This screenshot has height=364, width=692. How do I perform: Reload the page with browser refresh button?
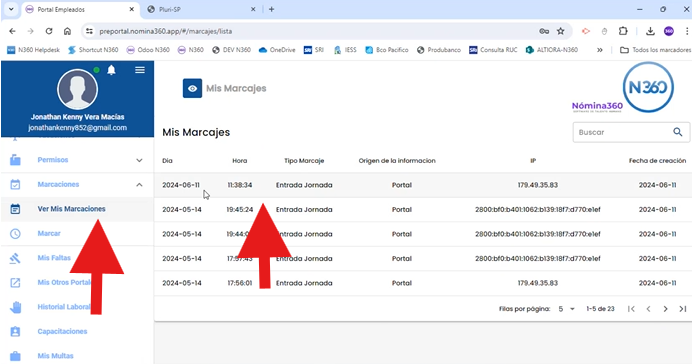[x=49, y=31]
